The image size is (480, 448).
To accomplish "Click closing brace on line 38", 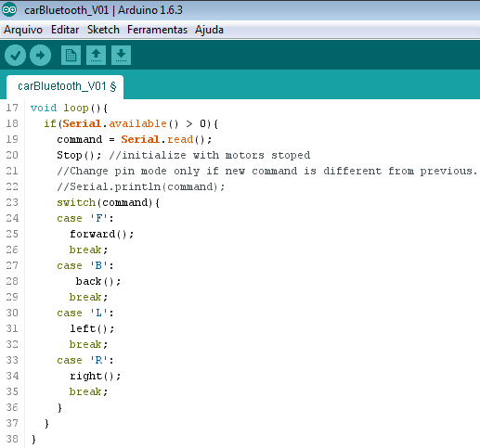I will coord(33,439).
